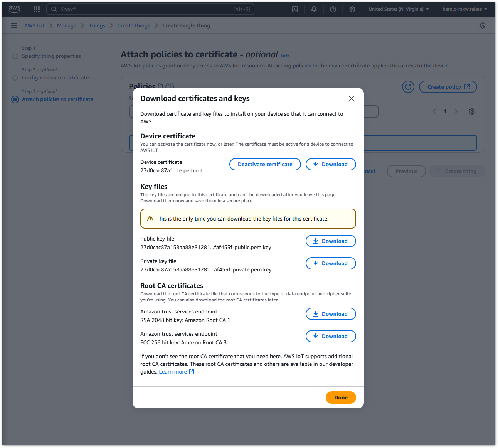Click the AWS logo in the top bar
Screen dimensions: 498x448
14,9
